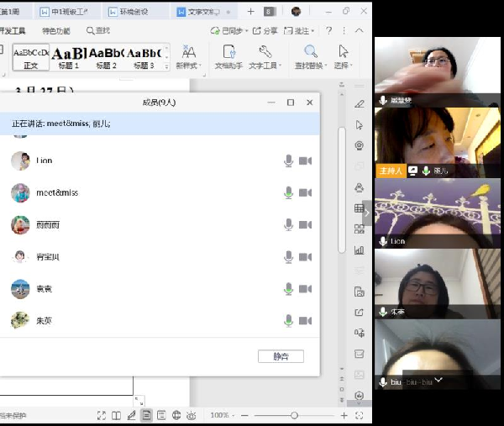
Task: Toggle camera for member Lion
Action: pyautogui.click(x=305, y=160)
